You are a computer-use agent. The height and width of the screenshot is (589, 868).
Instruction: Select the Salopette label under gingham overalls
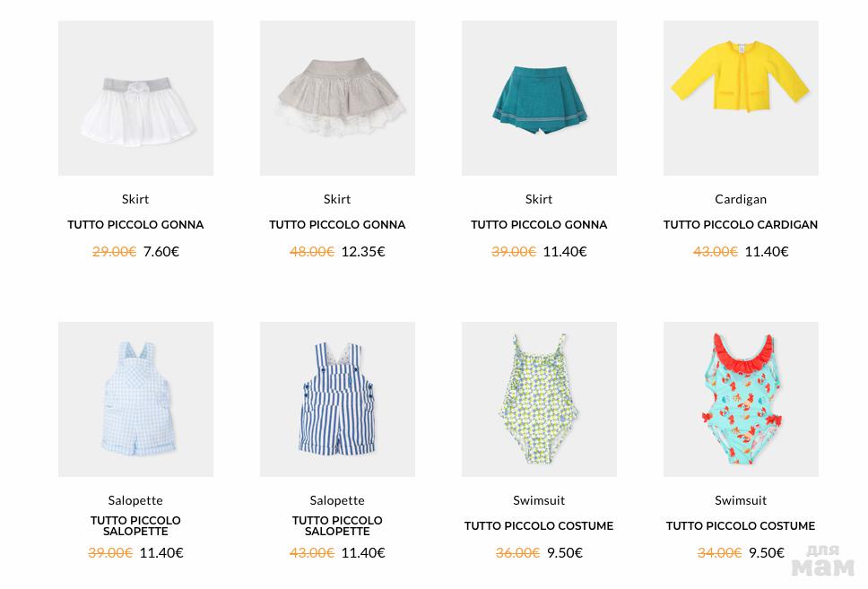135,500
